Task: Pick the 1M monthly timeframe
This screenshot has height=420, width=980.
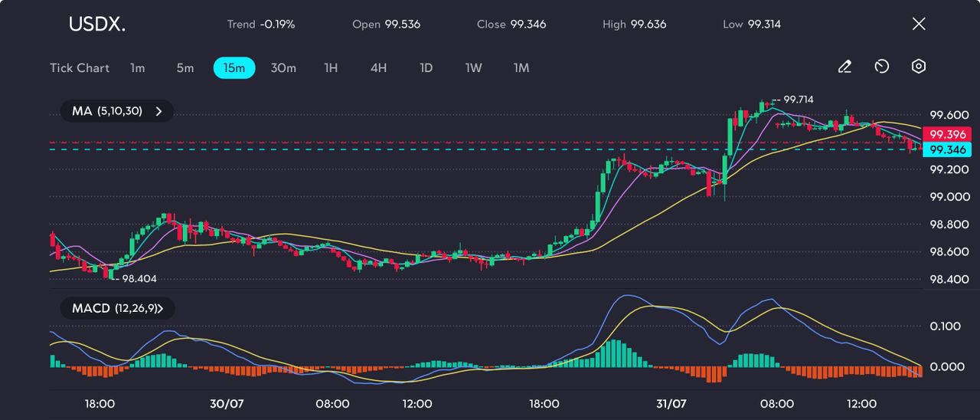Action: [521, 67]
